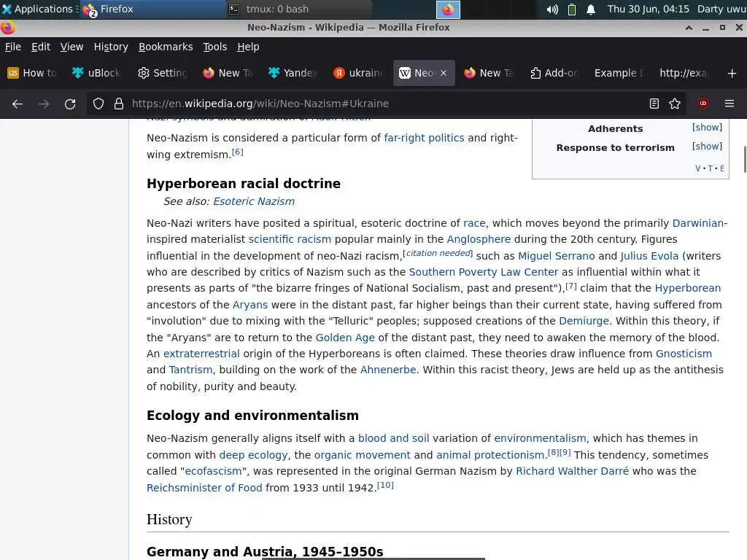747x560 pixels.
Task: Open the uBlock Origin extension icon
Action: click(x=703, y=104)
